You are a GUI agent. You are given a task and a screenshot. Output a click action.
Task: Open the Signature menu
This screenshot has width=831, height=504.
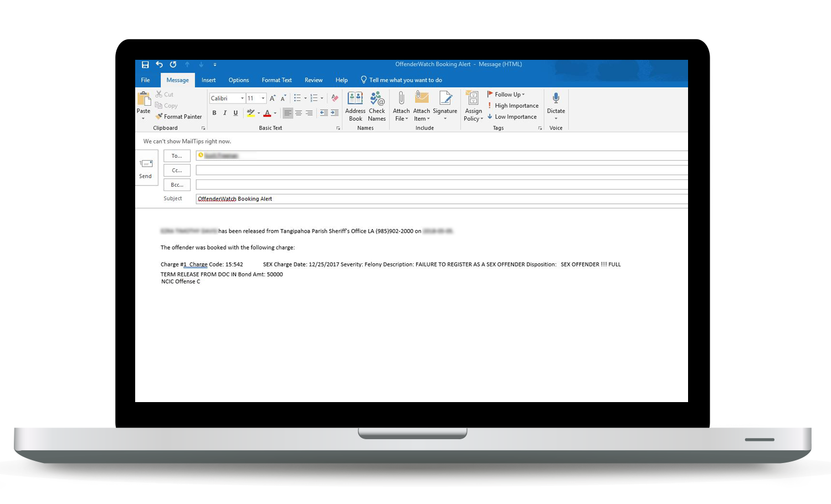pos(445,106)
